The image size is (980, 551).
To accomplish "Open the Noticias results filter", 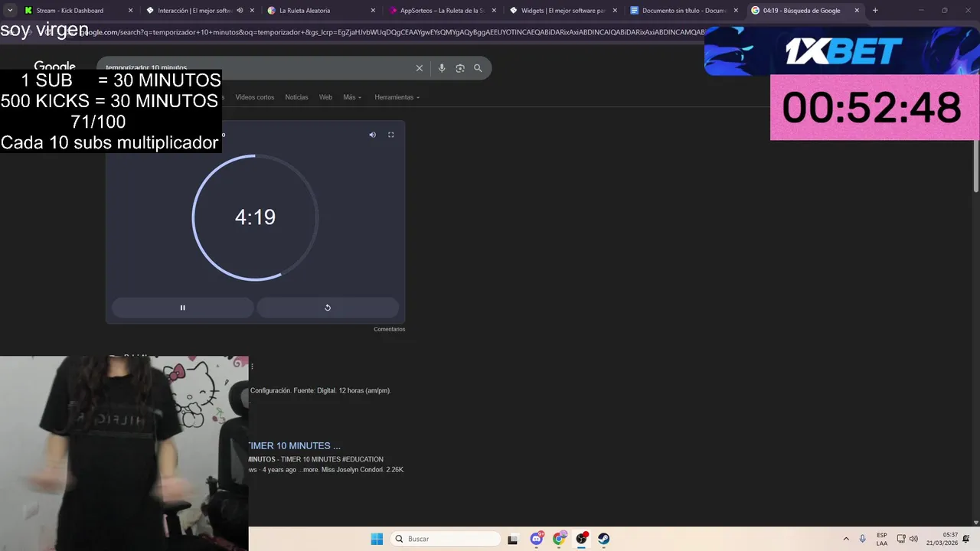I will click(296, 97).
